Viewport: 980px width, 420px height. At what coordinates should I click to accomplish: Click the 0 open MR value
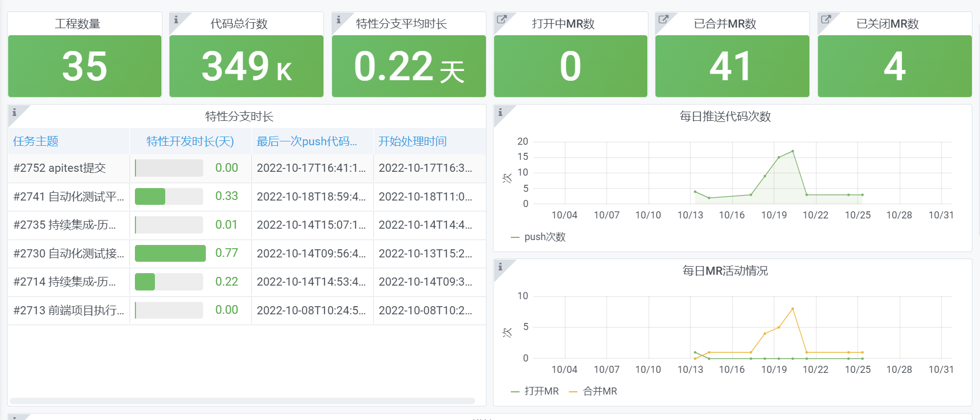(x=570, y=66)
